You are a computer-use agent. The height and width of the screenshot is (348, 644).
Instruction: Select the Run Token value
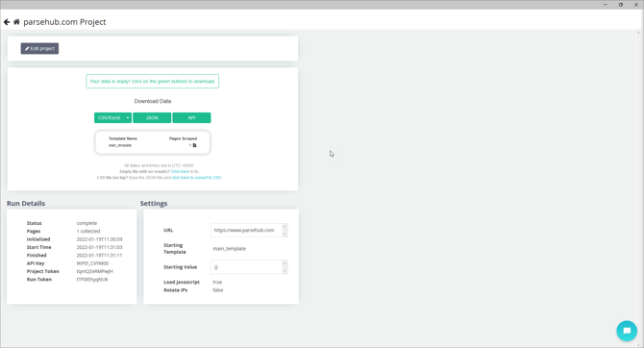coord(92,280)
